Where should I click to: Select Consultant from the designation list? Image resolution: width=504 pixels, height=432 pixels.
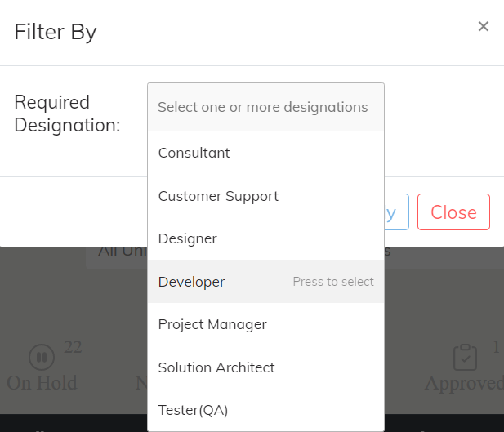(x=265, y=153)
